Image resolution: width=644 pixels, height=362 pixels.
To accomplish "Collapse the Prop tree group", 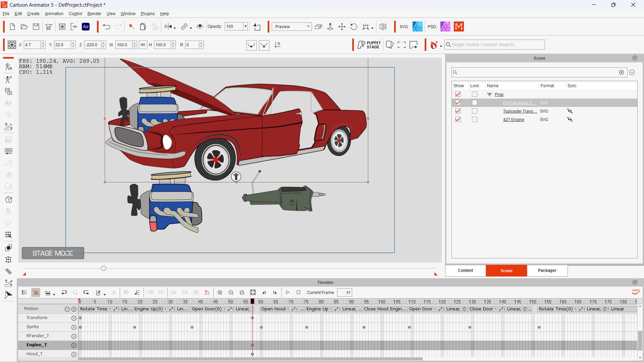I will click(x=489, y=95).
